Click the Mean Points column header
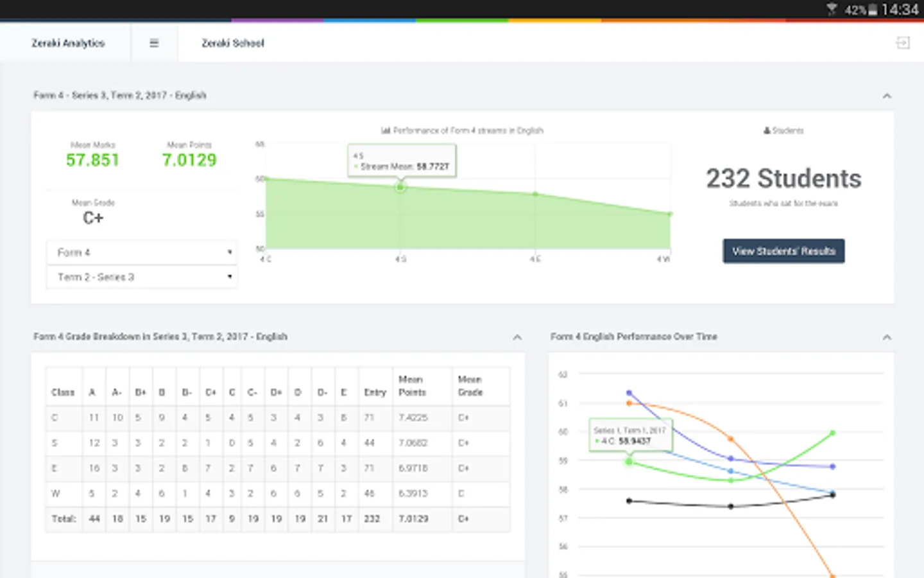The image size is (924, 578). [x=412, y=386]
